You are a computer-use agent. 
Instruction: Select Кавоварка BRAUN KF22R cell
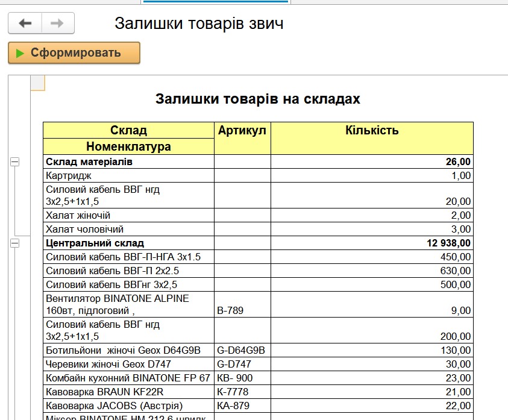pos(128,392)
